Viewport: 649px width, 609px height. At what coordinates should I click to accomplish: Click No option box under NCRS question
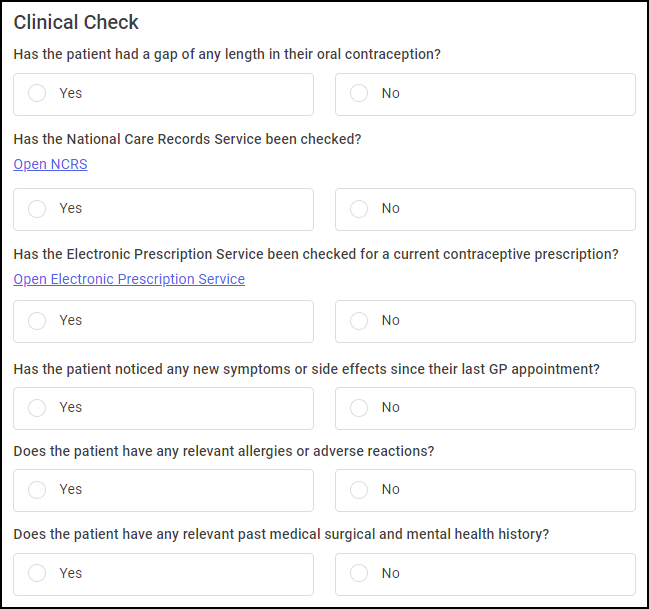click(x=485, y=209)
